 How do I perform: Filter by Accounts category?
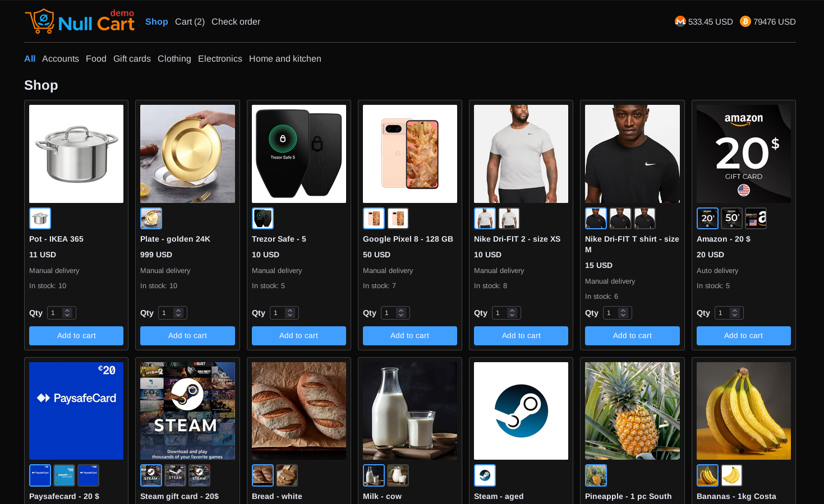point(61,58)
